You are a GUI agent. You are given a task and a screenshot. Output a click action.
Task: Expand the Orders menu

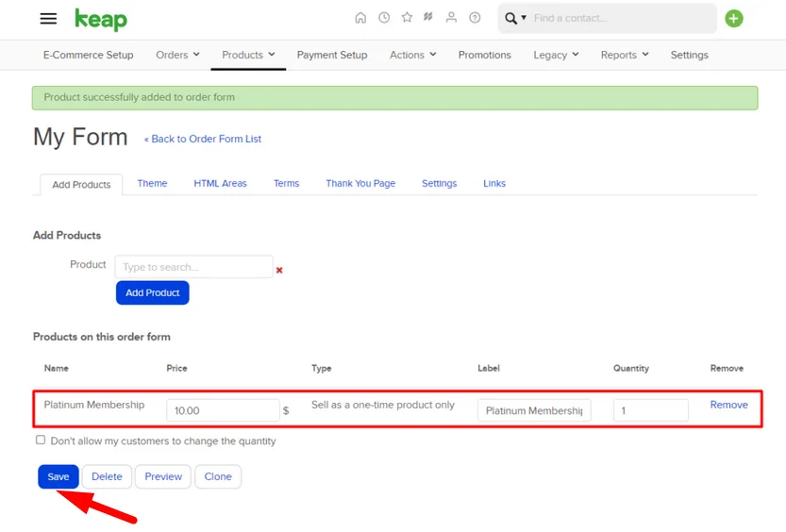(x=177, y=55)
